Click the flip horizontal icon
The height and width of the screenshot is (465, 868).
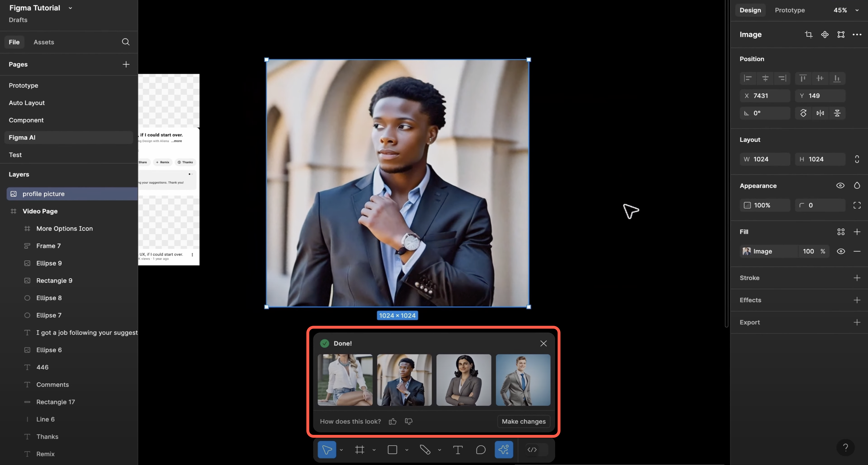click(820, 113)
